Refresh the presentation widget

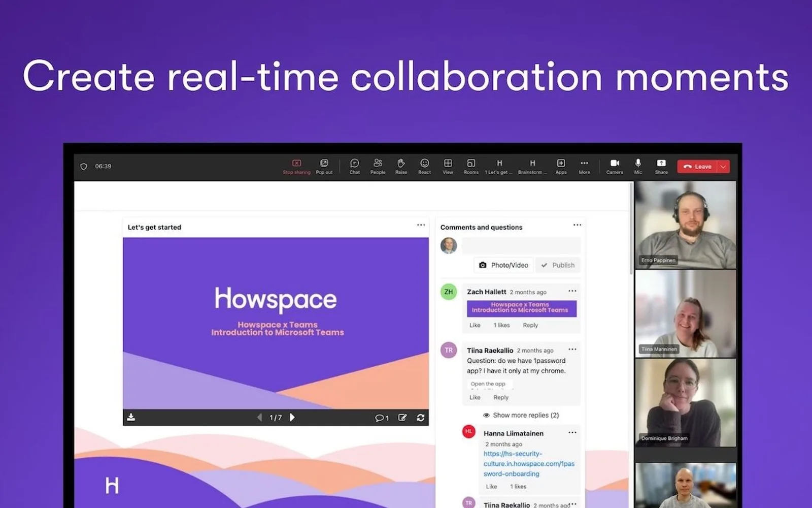click(421, 417)
